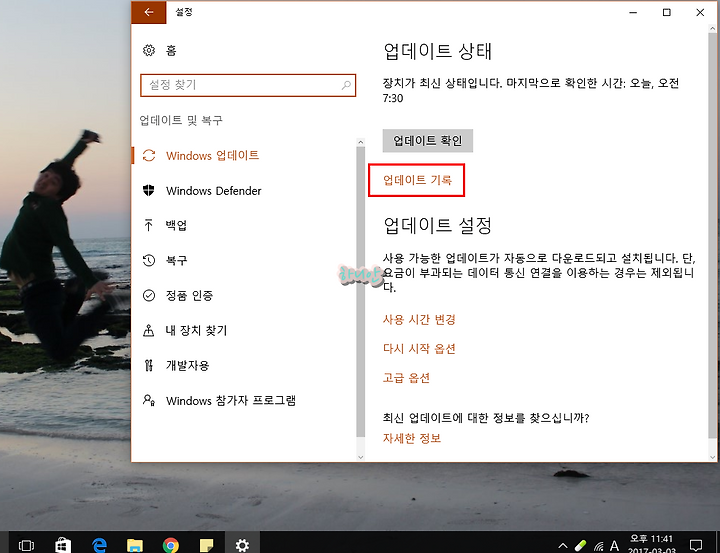
Task: Open the 업데이트 기록 link
Action: 417,180
